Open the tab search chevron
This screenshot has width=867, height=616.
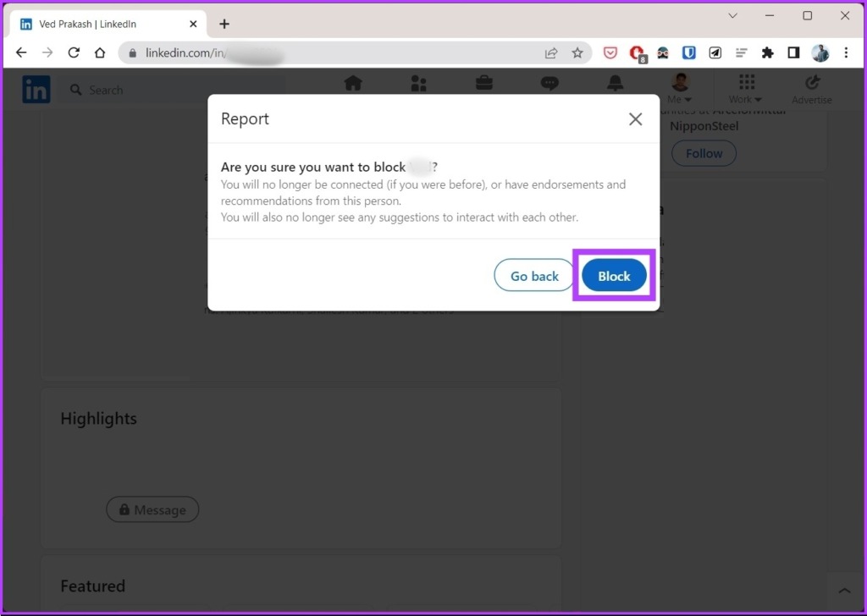732,15
